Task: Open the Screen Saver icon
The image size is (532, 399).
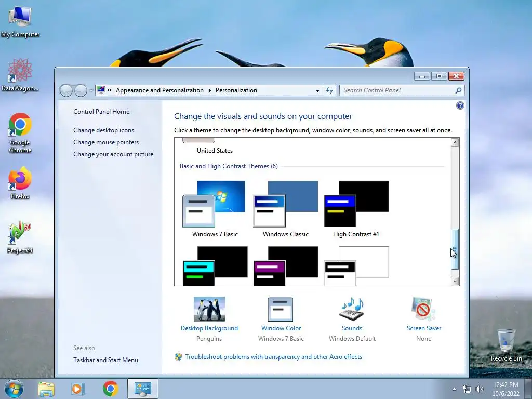Action: tap(423, 309)
